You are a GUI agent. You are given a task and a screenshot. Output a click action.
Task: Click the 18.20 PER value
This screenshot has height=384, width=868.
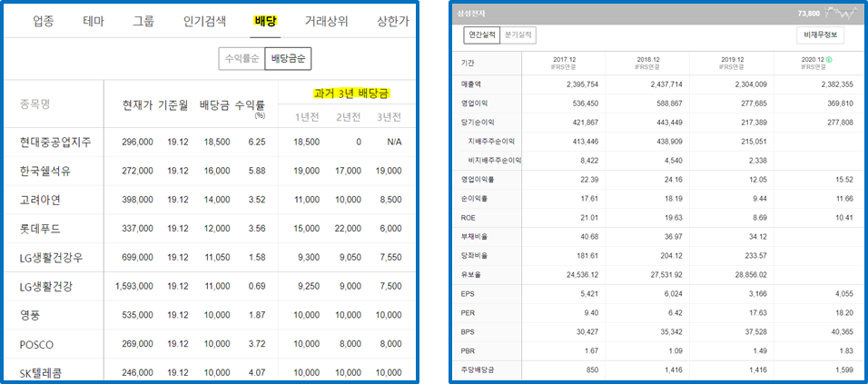click(x=844, y=312)
